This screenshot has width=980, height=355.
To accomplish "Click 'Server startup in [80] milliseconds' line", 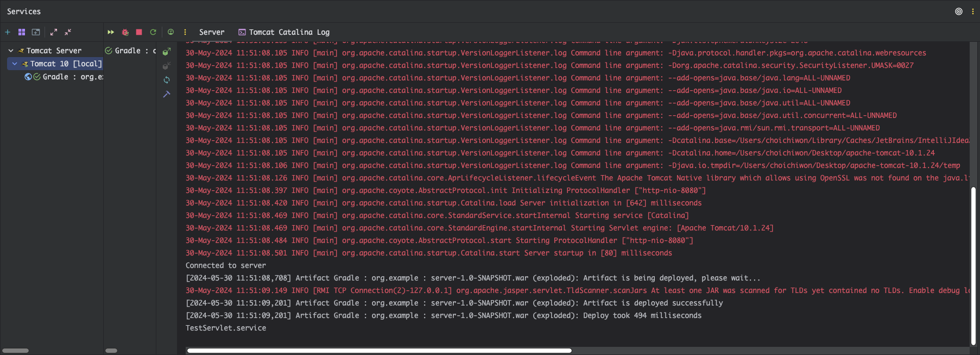I will (429, 253).
